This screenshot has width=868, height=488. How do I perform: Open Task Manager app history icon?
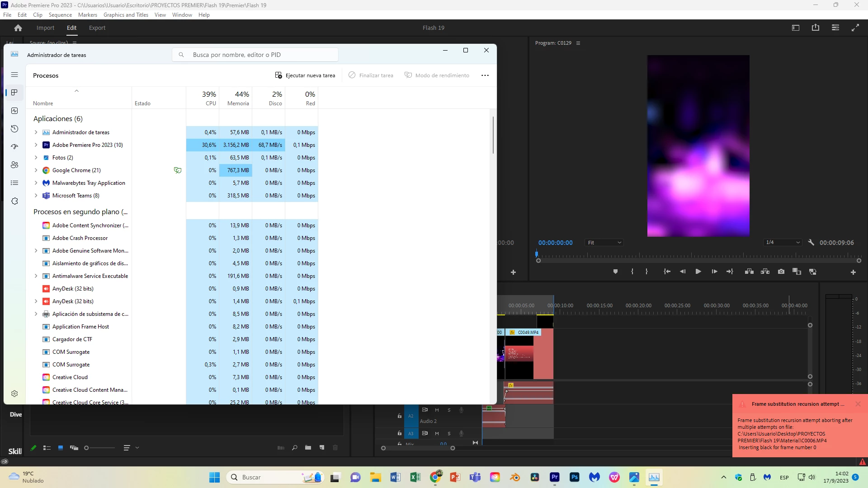coord(14,129)
